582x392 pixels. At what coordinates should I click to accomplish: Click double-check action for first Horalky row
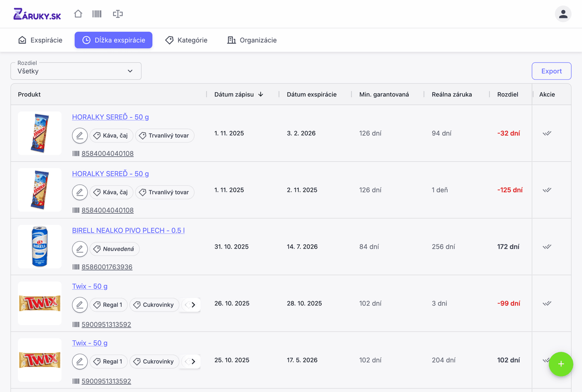click(547, 133)
